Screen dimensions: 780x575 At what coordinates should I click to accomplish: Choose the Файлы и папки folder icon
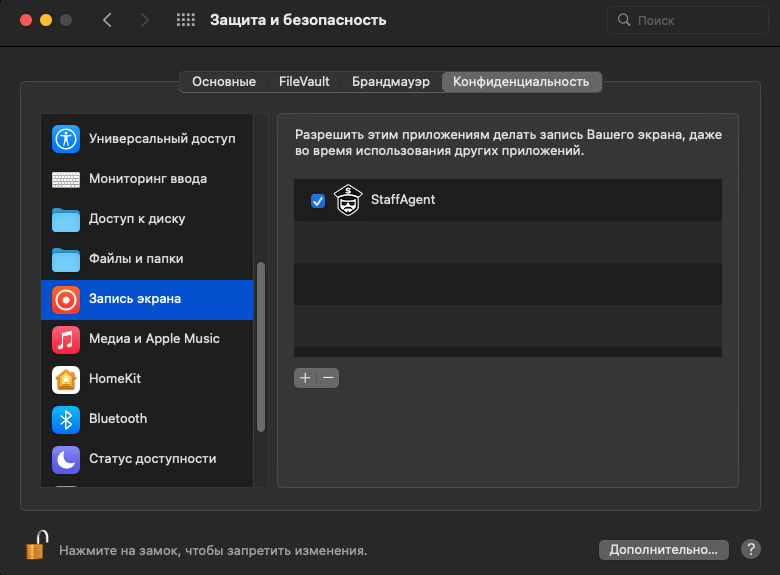click(65, 259)
